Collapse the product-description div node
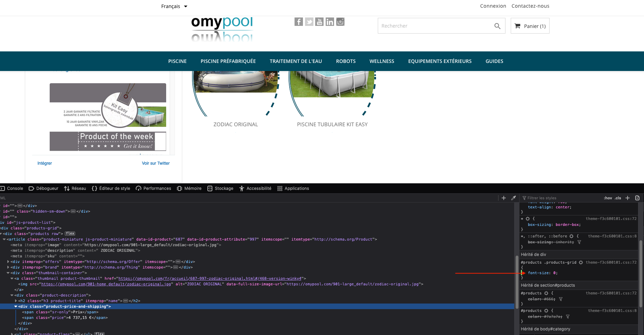The height and width of the screenshot is (335, 644). coord(12,295)
